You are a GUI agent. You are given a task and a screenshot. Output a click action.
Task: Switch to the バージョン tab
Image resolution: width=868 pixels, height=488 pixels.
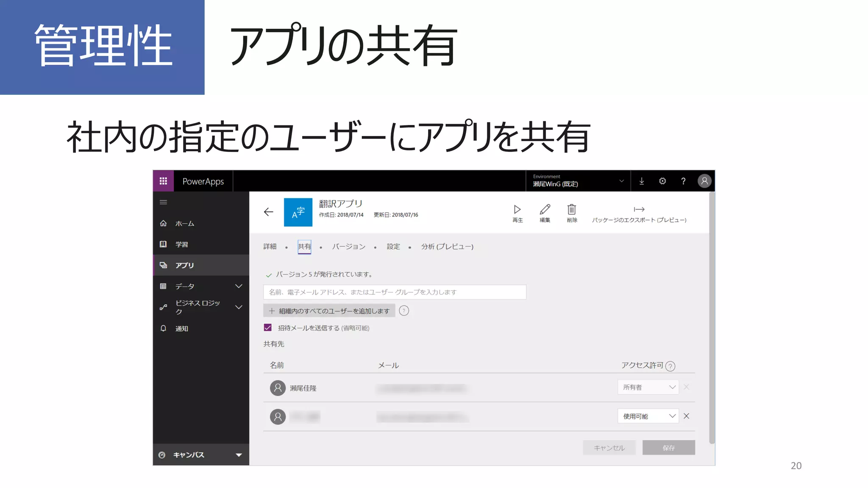pos(348,247)
